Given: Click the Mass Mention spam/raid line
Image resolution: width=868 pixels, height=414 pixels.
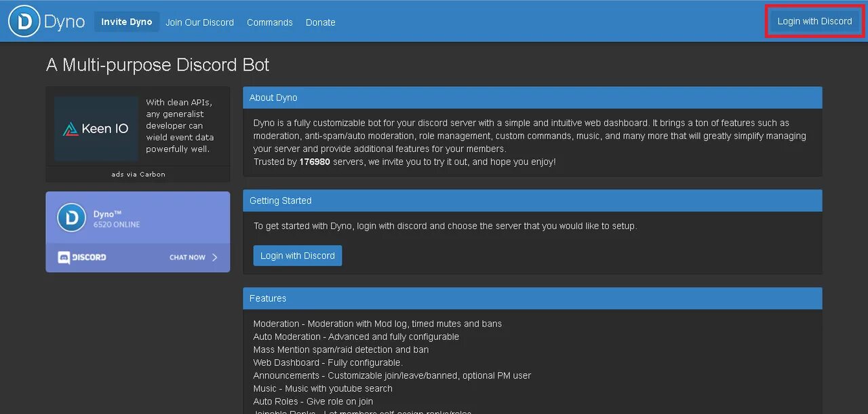Looking at the screenshot, I should click(x=341, y=350).
